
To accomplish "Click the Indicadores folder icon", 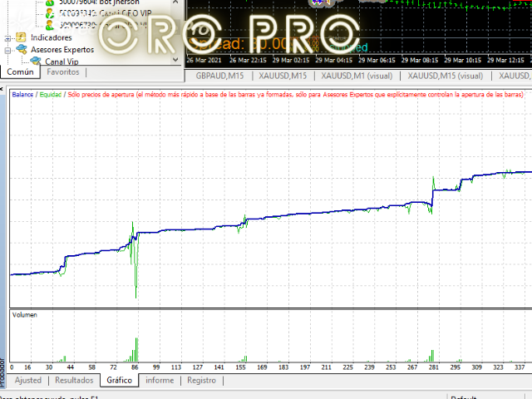I will [21, 37].
